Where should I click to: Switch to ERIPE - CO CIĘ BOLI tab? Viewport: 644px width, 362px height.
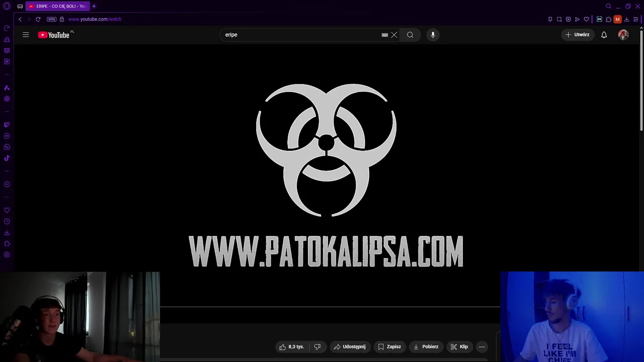[57, 7]
